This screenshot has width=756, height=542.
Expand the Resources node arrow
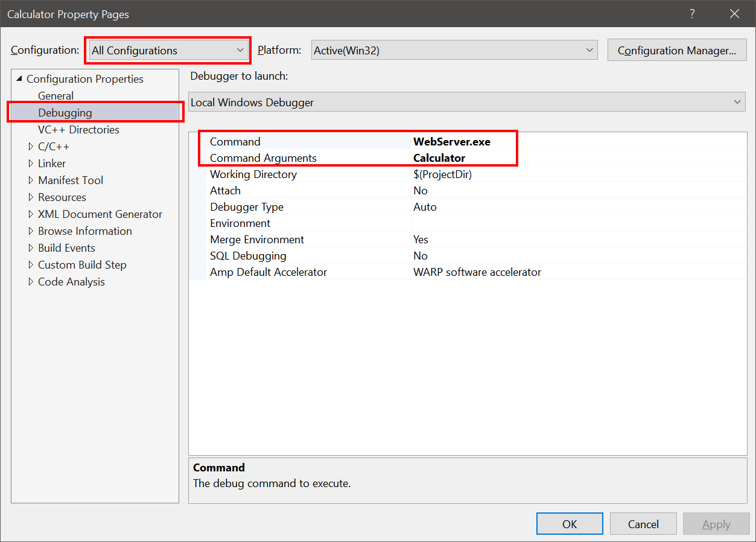(31, 197)
